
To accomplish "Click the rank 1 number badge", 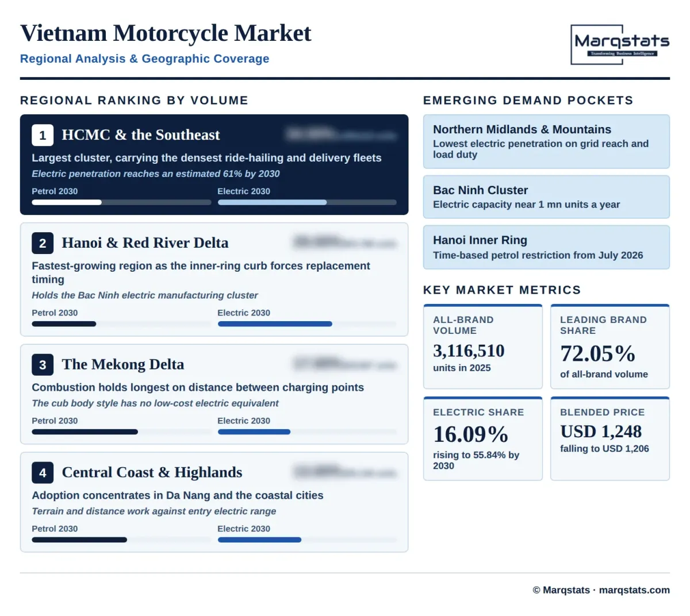I will click(x=43, y=135).
